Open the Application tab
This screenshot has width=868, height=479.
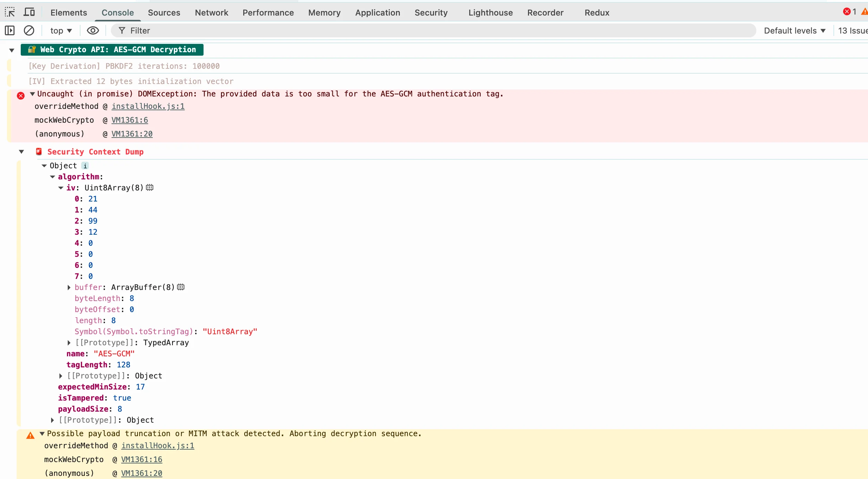tap(378, 12)
